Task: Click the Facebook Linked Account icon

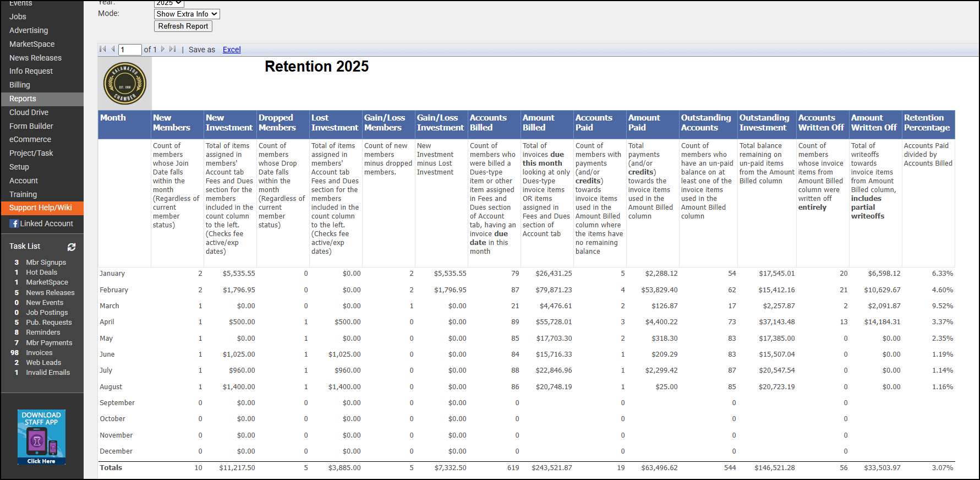Action: [14, 223]
